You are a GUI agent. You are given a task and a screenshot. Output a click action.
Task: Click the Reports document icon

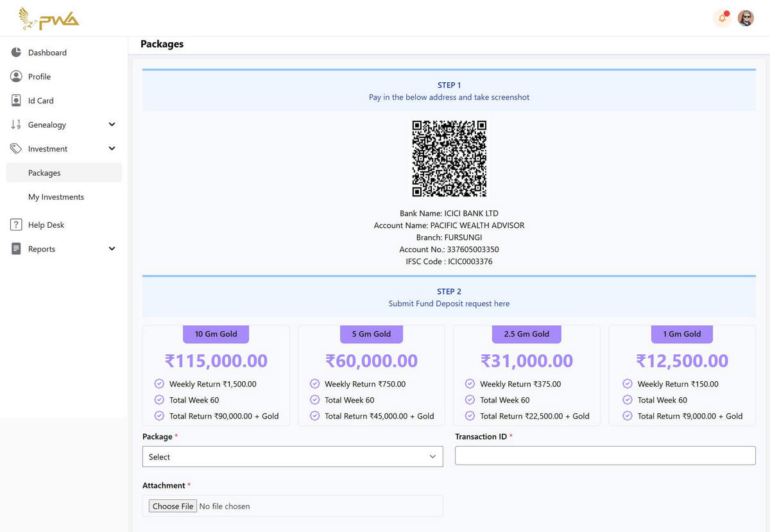pyautogui.click(x=16, y=249)
